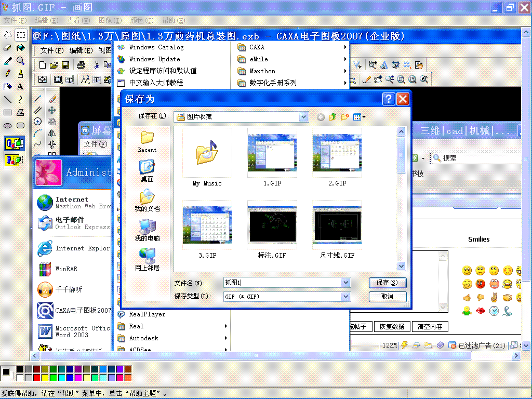Expand the CAXA submenu arrow

click(345, 47)
